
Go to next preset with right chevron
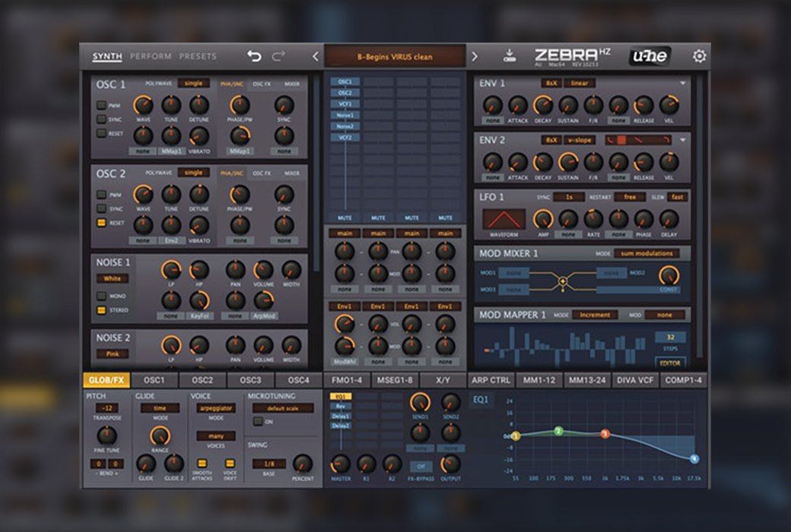(475, 56)
